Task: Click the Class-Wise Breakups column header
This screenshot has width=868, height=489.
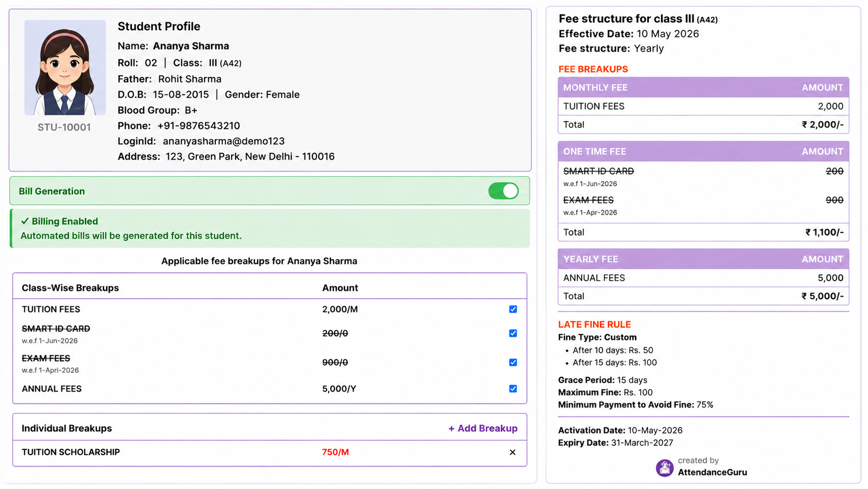Action: pos(70,288)
